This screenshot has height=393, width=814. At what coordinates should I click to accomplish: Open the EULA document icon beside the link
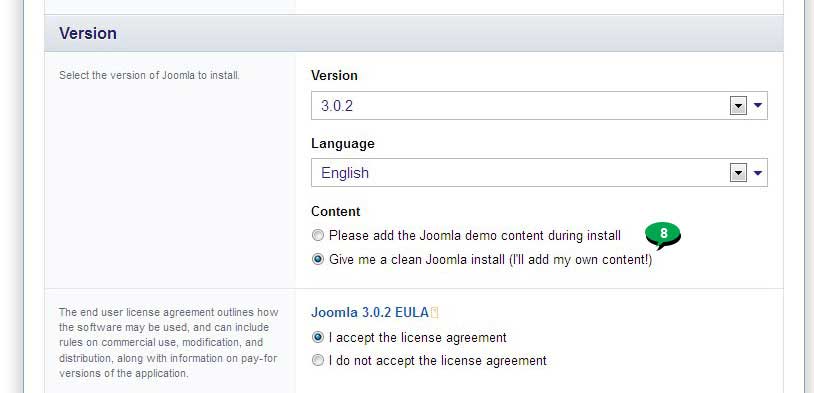[435, 313]
